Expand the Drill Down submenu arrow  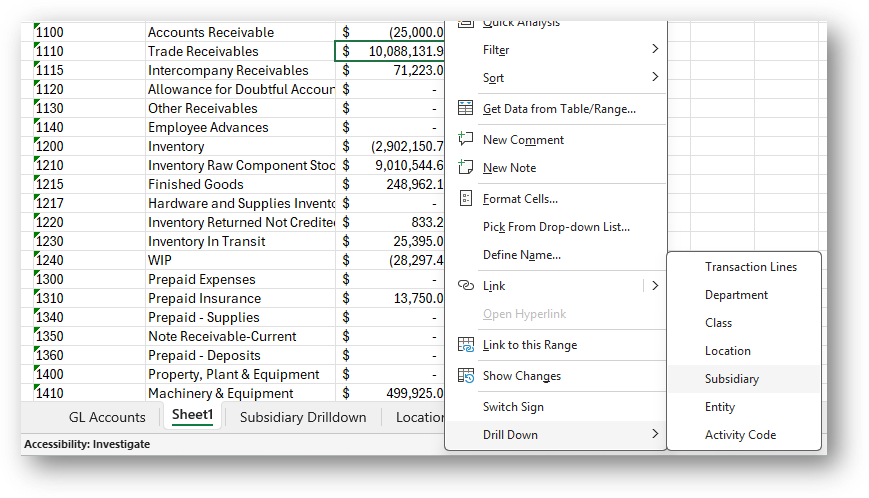click(655, 434)
